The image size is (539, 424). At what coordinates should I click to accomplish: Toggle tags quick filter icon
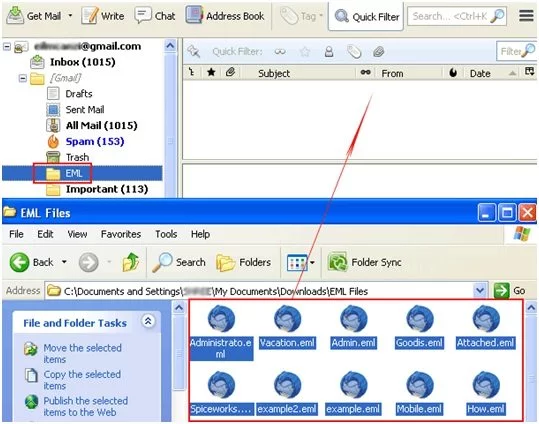(x=354, y=52)
